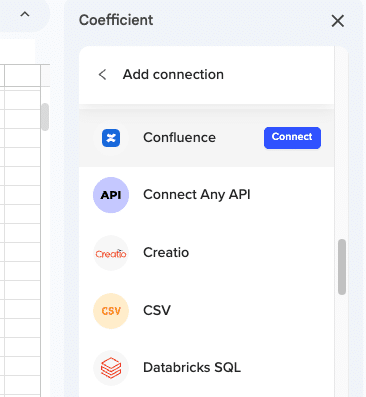This screenshot has width=366, height=397.
Task: Click the connection list scrollbar thumb
Action: click(342, 267)
